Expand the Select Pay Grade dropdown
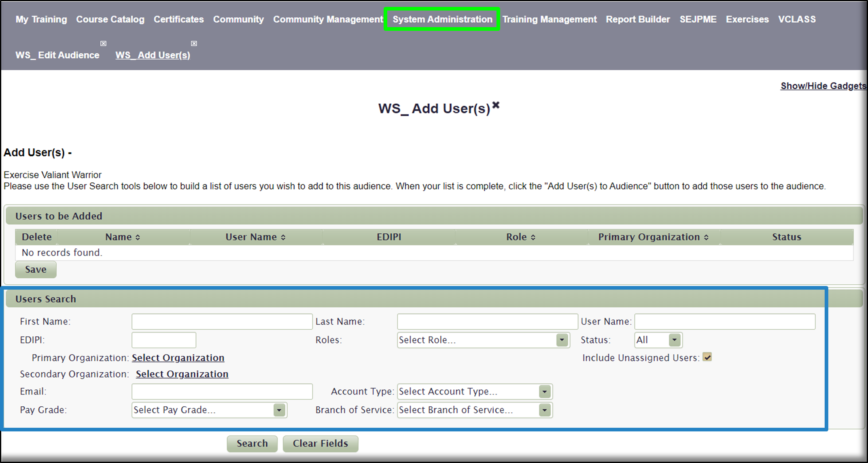The width and height of the screenshot is (868, 463). [x=279, y=410]
